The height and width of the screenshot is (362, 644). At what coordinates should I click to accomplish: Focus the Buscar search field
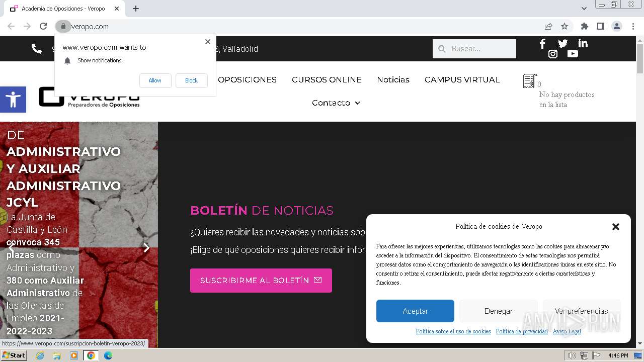474,49
